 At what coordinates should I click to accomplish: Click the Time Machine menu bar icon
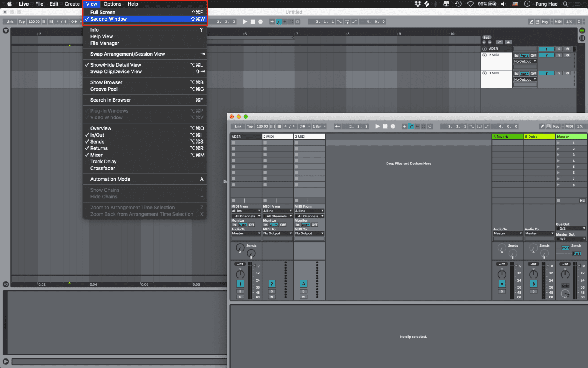[458, 4]
